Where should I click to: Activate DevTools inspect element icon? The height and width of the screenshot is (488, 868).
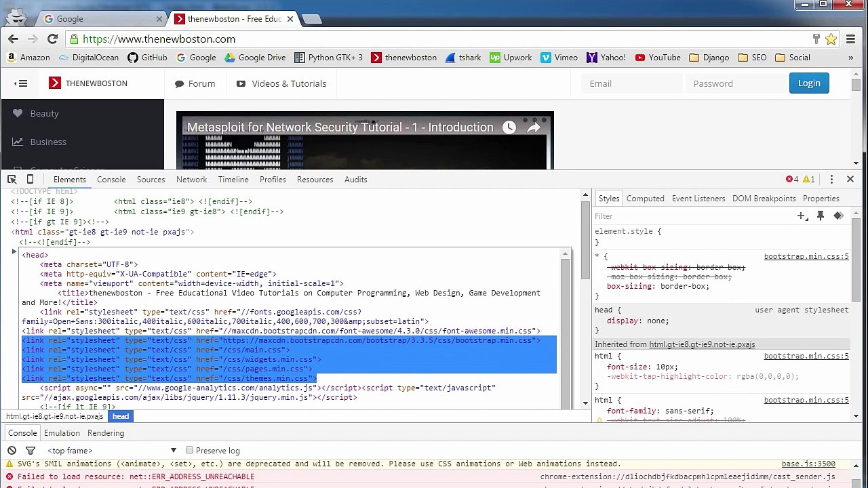tap(12, 180)
